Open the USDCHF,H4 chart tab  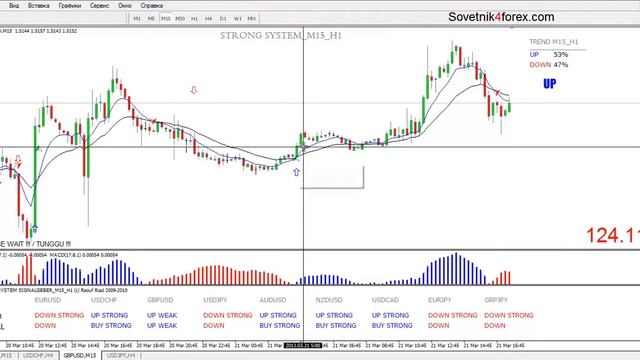click(x=38, y=356)
